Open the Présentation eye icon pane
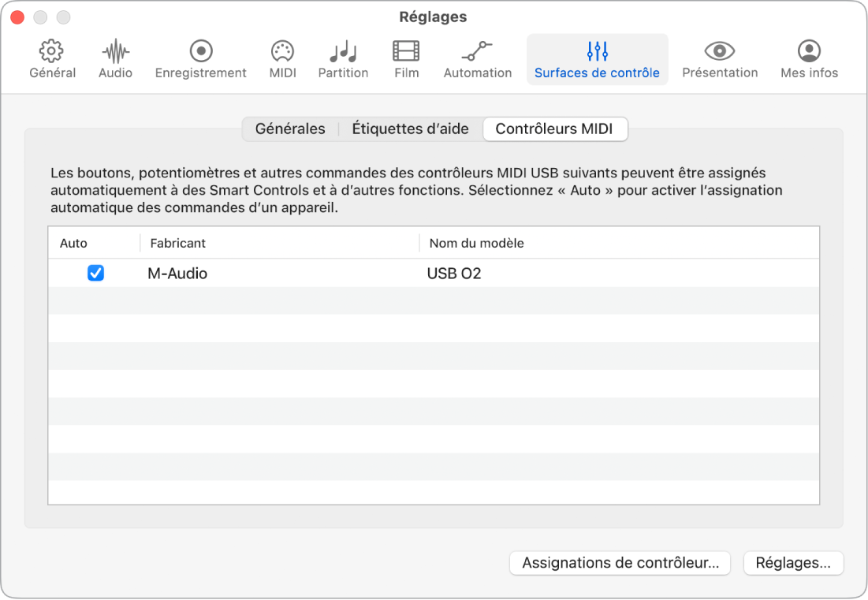The height and width of the screenshot is (600, 868). pos(720,60)
